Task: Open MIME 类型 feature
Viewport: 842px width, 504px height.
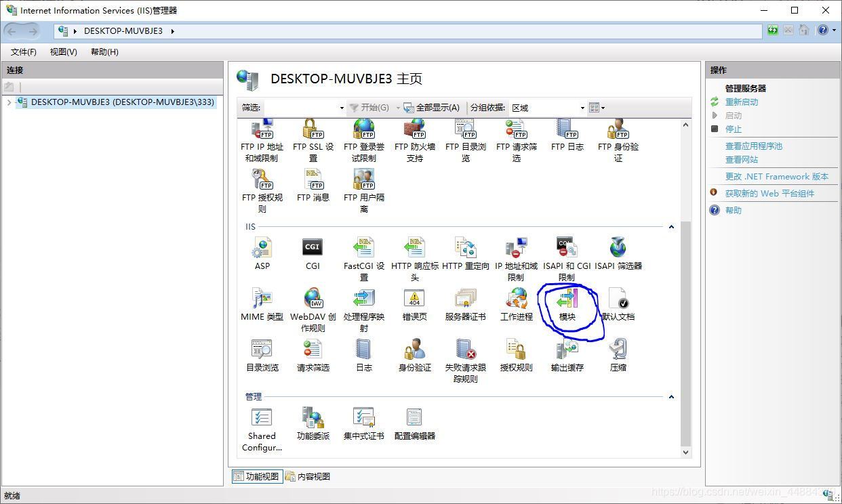Action: [262, 304]
